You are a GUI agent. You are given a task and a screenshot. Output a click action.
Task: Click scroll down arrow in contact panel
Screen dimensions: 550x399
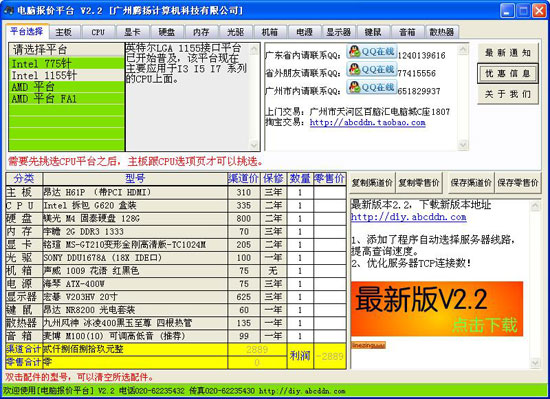[463, 144]
